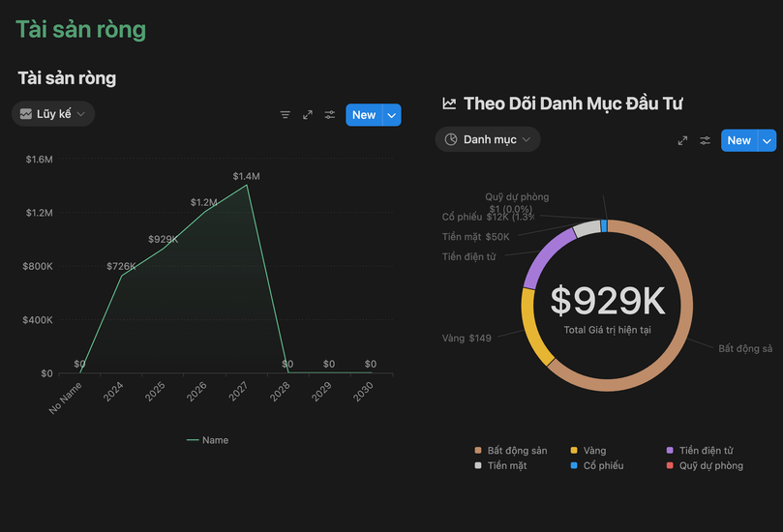Screen dimensions: 783x532
Task: Open the donut chart settings sliders icon
Action: [706, 140]
